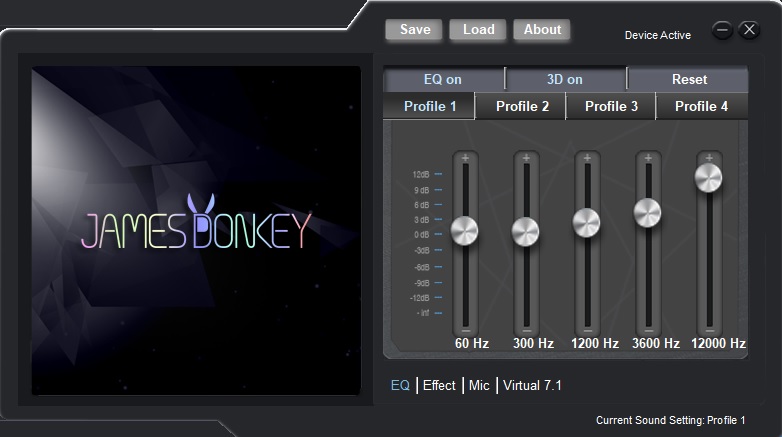Toggle the EQ on button

coord(443,79)
